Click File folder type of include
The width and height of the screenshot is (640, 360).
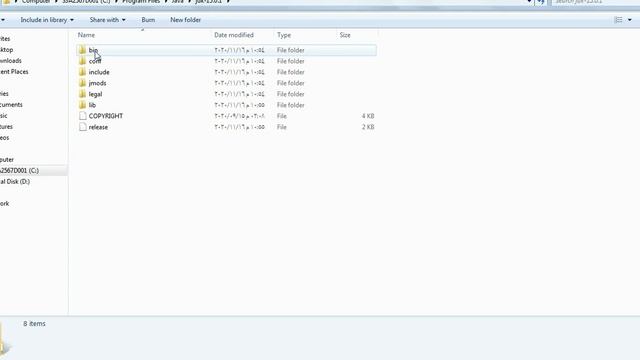click(291, 72)
